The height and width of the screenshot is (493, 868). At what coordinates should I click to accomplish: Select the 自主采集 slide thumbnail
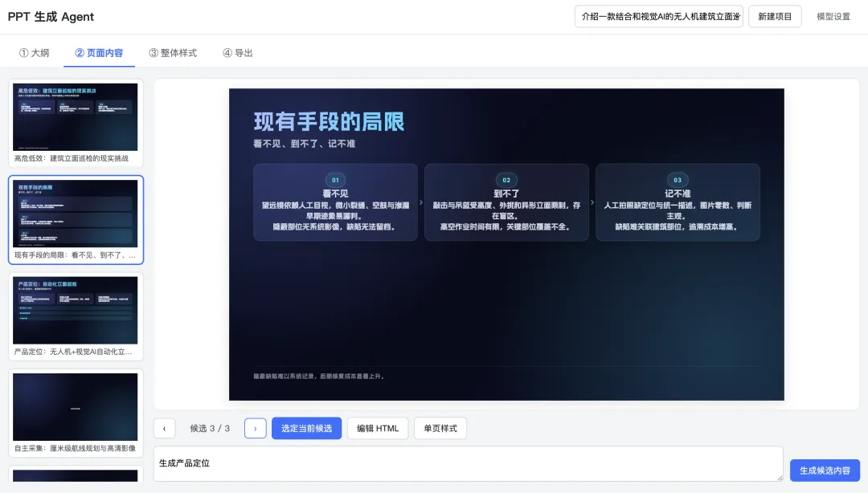[x=76, y=414]
